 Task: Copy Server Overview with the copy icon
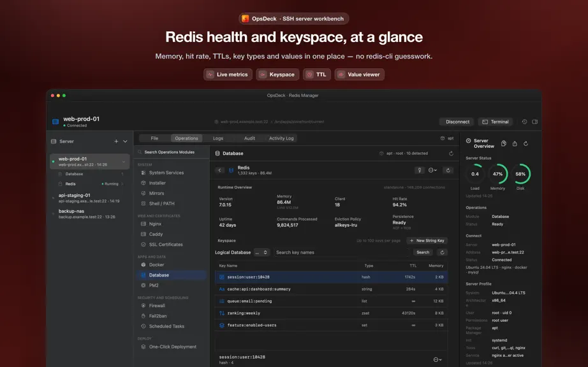(x=504, y=143)
